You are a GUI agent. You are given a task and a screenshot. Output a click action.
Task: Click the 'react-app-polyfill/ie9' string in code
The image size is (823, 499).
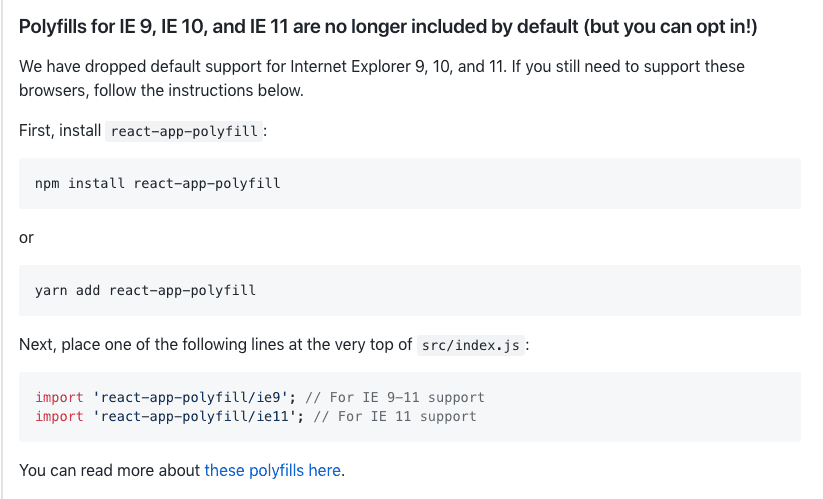point(190,397)
